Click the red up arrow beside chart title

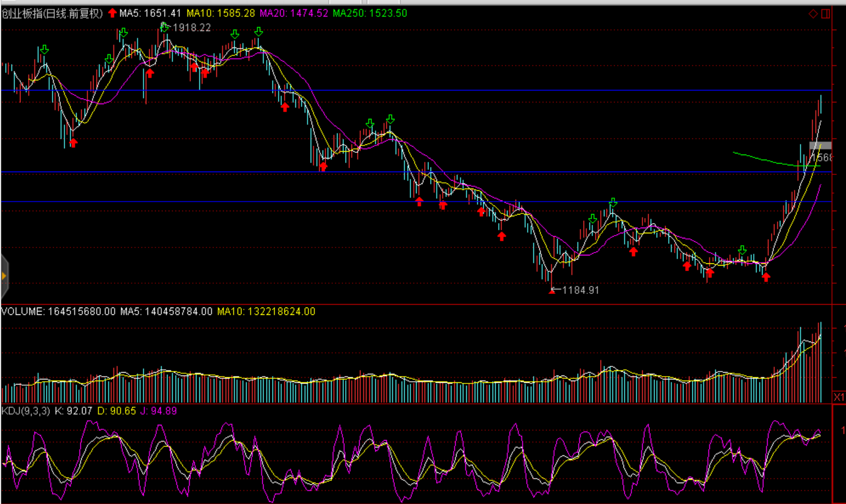[112, 13]
